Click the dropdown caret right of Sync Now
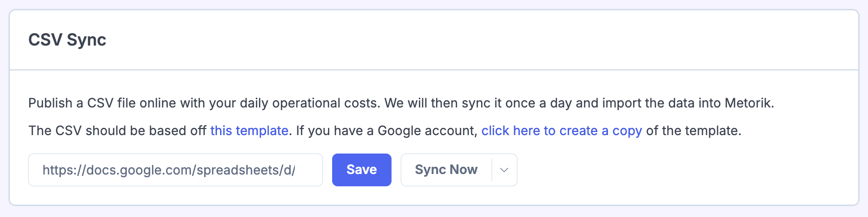This screenshot has height=217, width=868. point(504,170)
